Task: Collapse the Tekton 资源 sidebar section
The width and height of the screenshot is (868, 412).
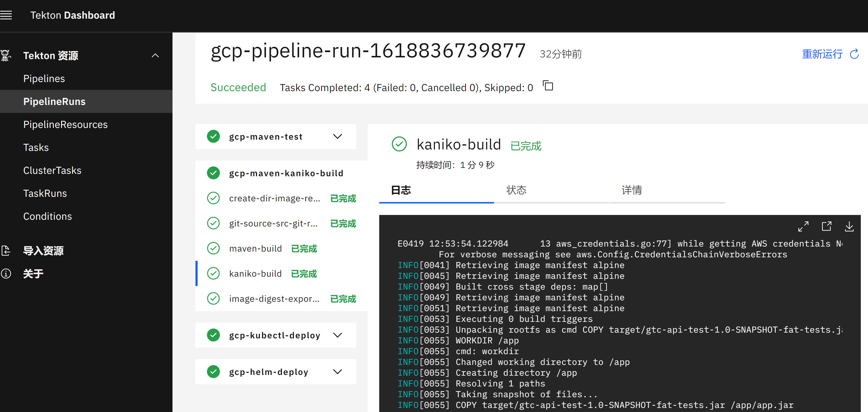Action: click(155, 55)
